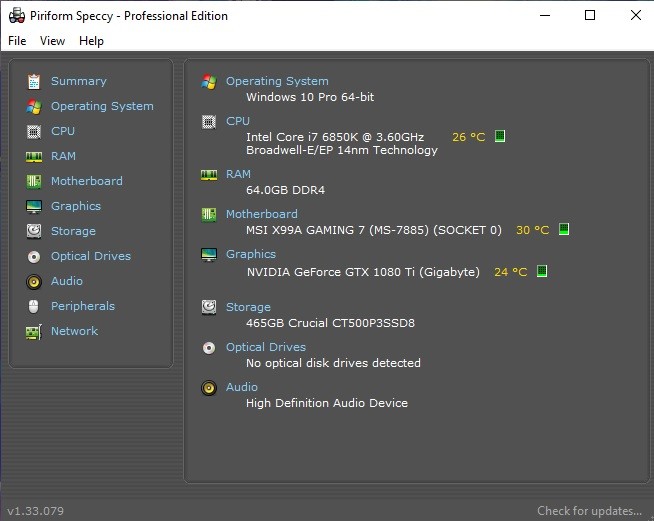The width and height of the screenshot is (654, 521).
Task: Select Summary in the sidebar
Action: tap(79, 81)
